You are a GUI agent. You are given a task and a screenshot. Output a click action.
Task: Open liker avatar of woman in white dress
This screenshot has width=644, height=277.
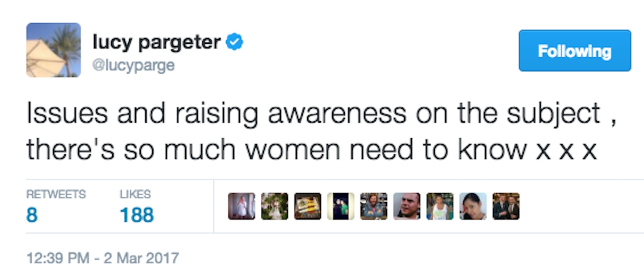pyautogui.click(x=241, y=206)
